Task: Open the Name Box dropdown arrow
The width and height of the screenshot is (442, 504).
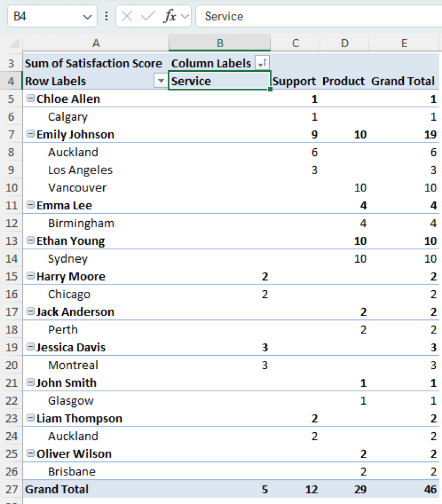Action: pos(86,16)
